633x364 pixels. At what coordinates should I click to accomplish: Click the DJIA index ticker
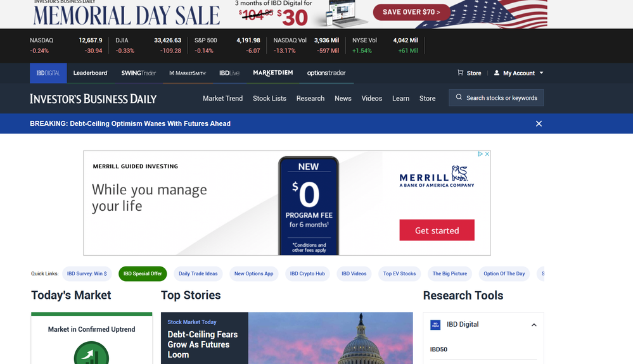(x=148, y=45)
